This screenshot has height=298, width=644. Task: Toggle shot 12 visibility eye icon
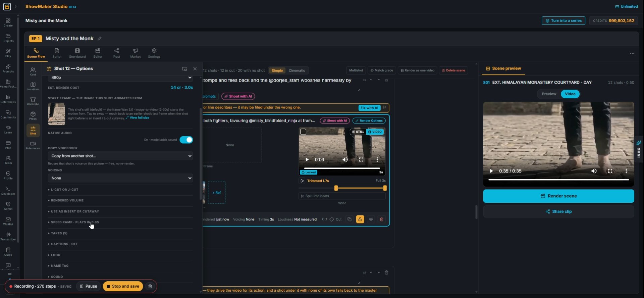tap(371, 219)
